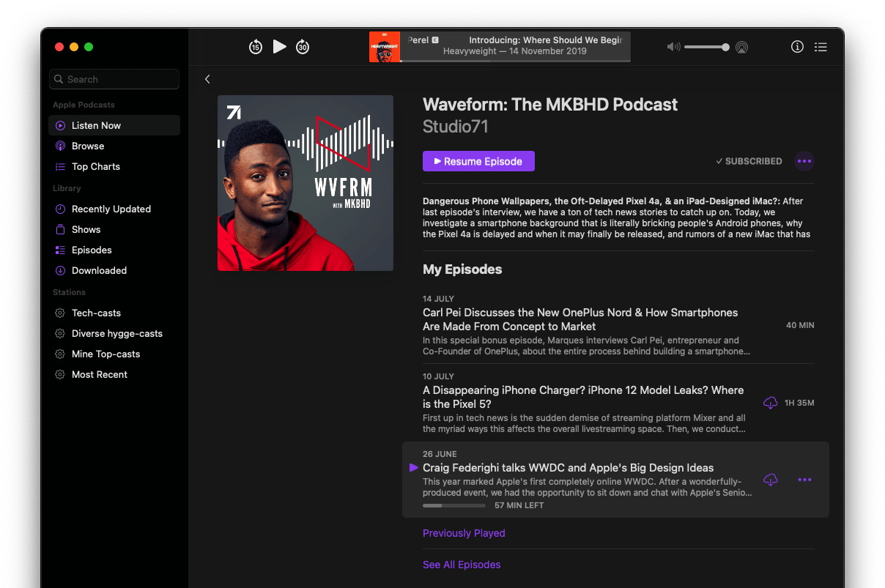Click the now-playing scrubber bar
This screenshot has width=885, height=588.
(x=516, y=61)
